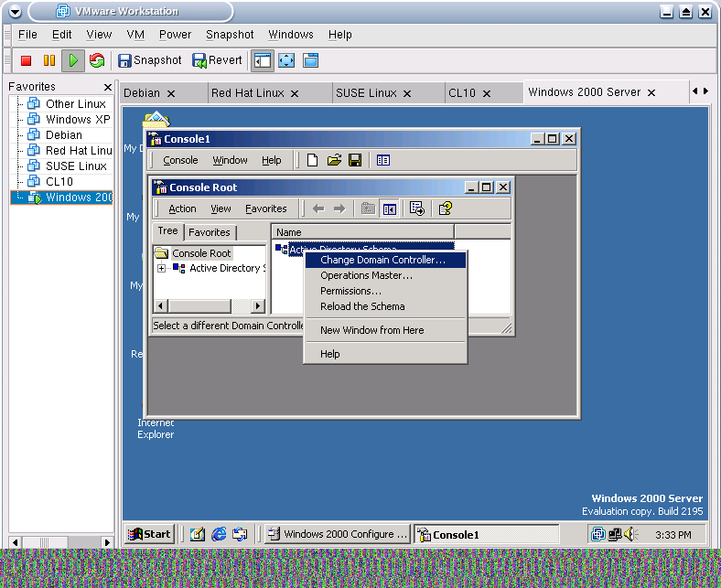The image size is (721, 588).
Task: Close the Favorites panel
Action: 108,87
